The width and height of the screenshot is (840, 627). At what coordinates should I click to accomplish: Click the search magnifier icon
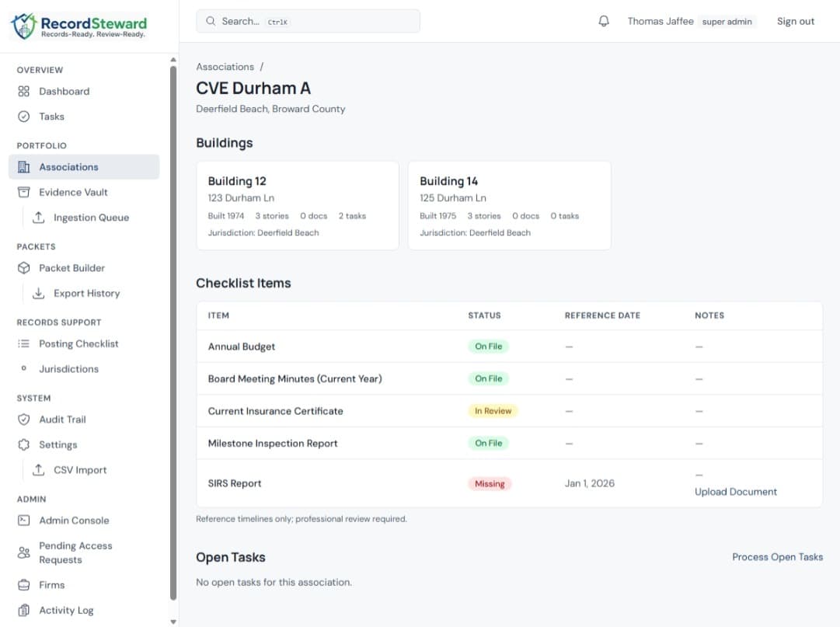click(211, 22)
